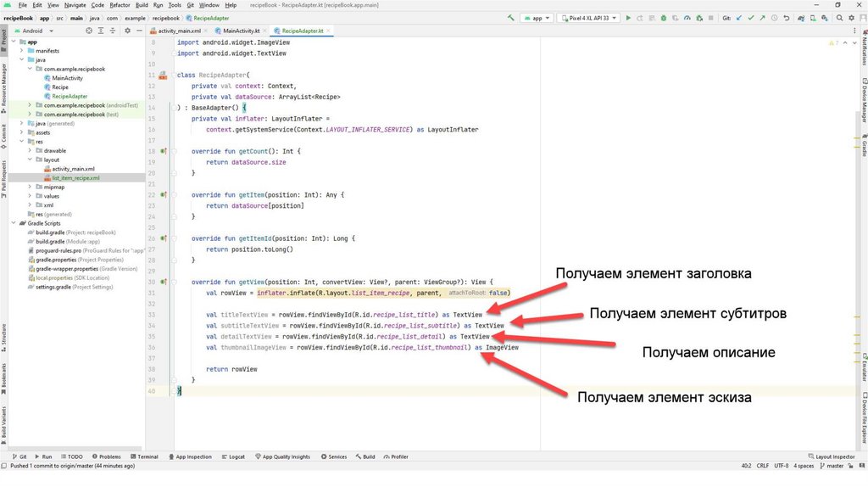Expand the manifests folder in project tree
The width and height of the screenshot is (868, 487).
(x=21, y=51)
